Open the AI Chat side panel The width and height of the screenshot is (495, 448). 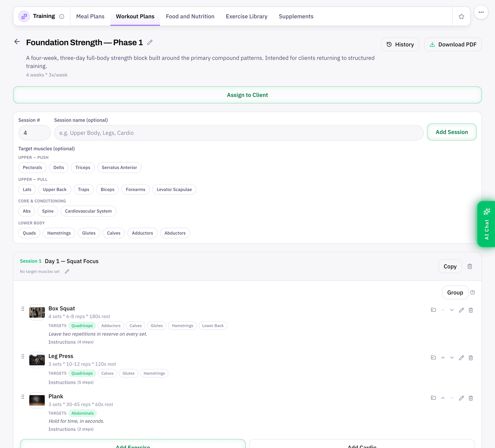[x=486, y=224]
